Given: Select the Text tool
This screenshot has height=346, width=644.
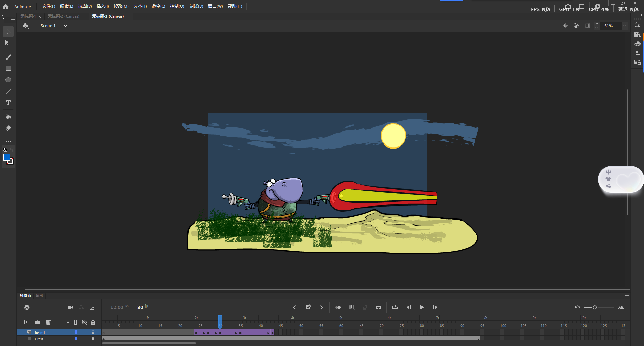Looking at the screenshot, I should 8,103.
